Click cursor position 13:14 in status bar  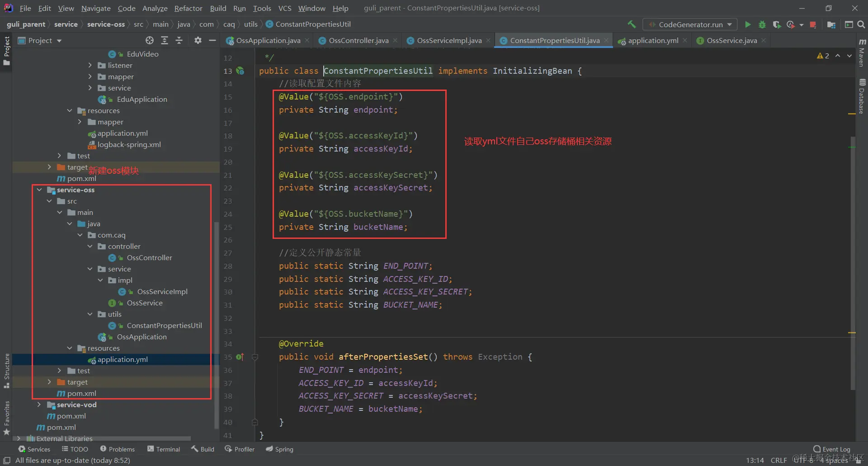tap(755, 460)
